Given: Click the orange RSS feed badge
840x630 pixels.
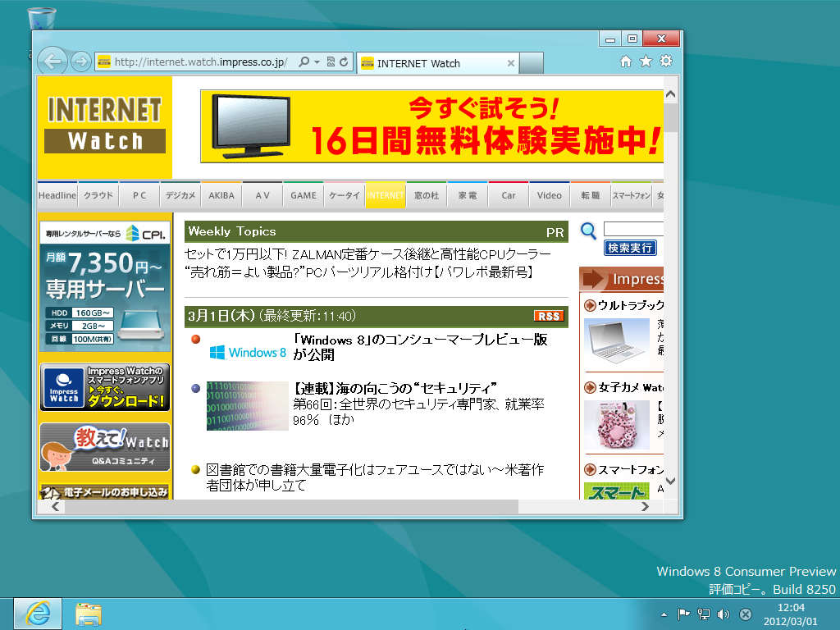Looking at the screenshot, I should [549, 316].
